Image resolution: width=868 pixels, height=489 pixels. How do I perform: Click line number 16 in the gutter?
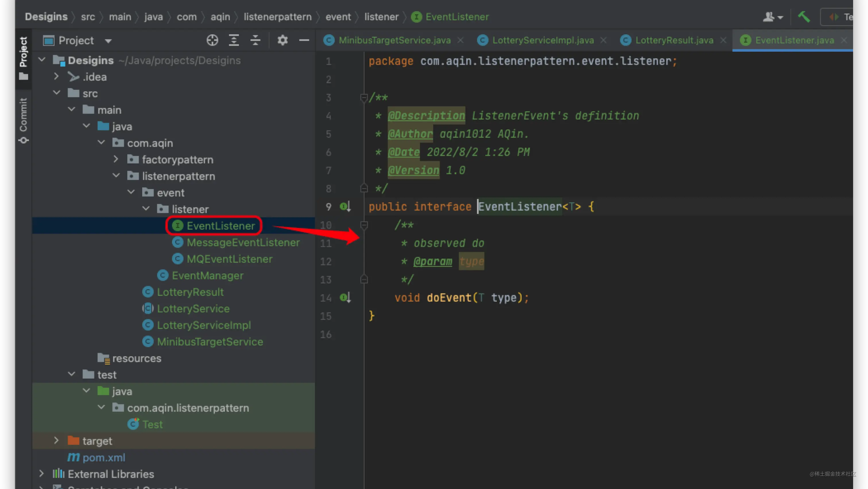click(326, 334)
